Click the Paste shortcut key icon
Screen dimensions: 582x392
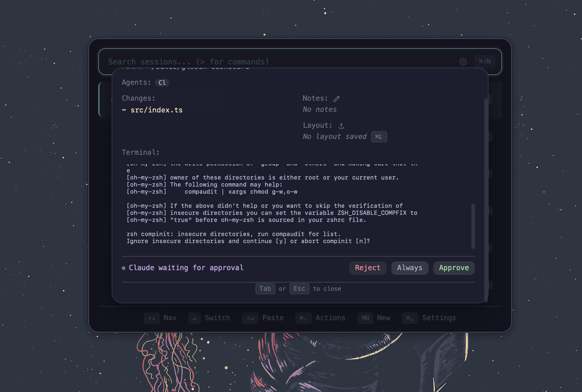tap(250, 318)
